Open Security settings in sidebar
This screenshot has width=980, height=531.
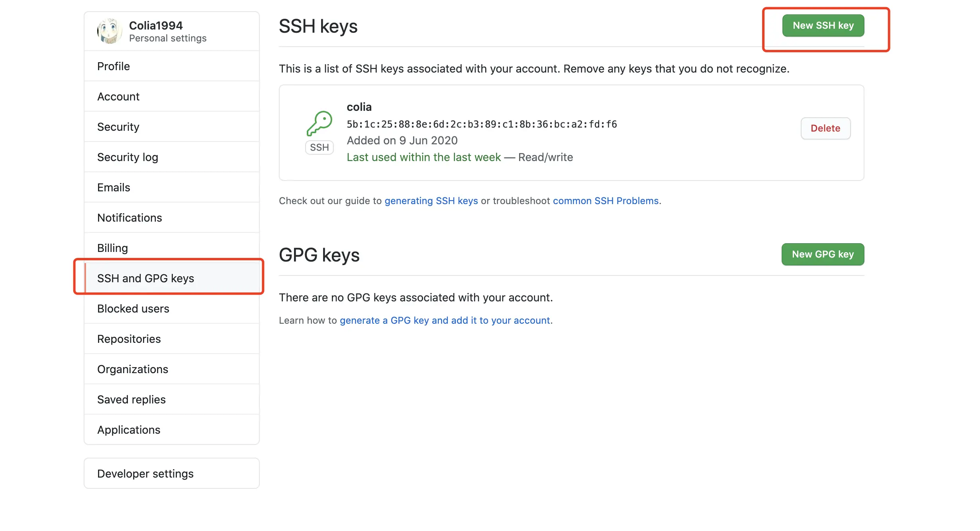[x=118, y=127]
